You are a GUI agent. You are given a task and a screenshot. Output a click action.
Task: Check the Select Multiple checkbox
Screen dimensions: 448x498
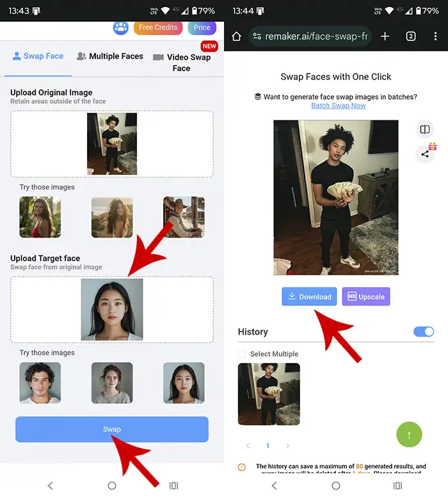click(242, 354)
